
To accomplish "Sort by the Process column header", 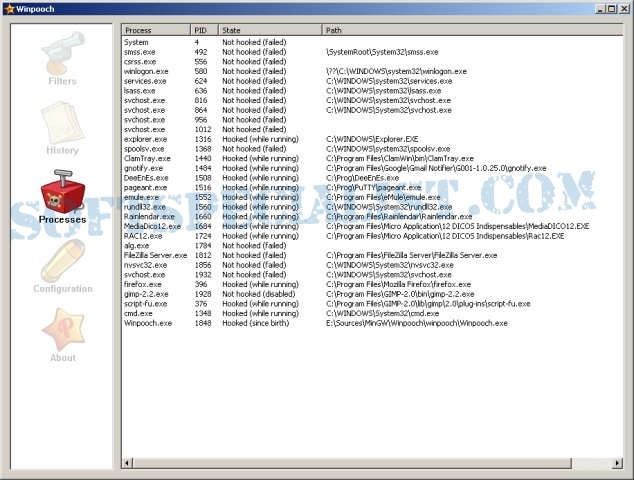I will tap(156, 30).
